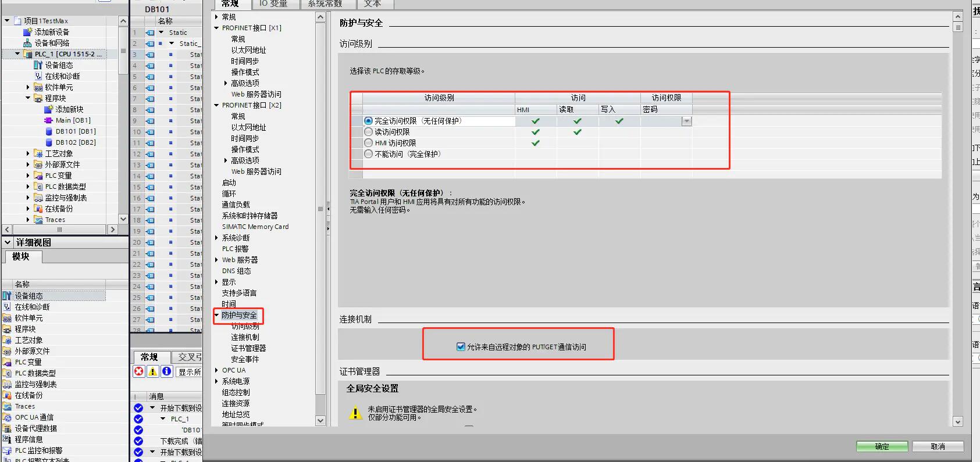Expand the OPC UA node
Screen dimensions: 980x462
(x=216, y=370)
